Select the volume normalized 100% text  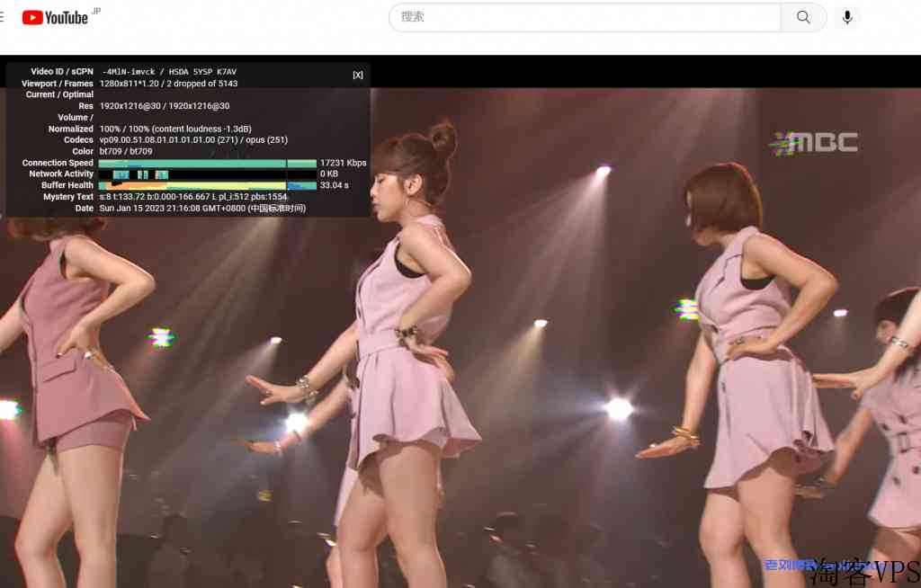[175, 129]
